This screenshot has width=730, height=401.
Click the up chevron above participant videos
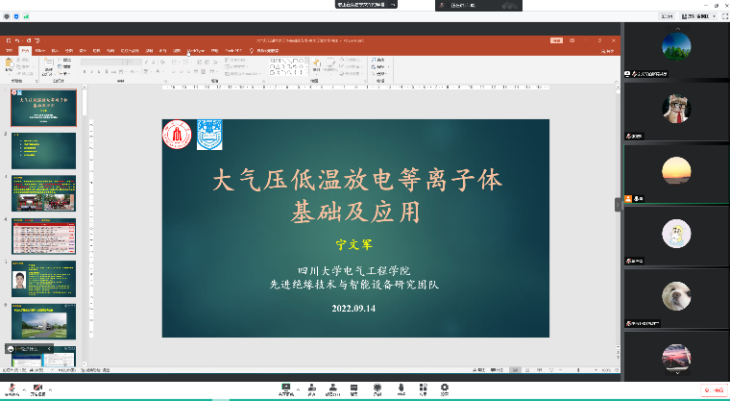click(676, 28)
